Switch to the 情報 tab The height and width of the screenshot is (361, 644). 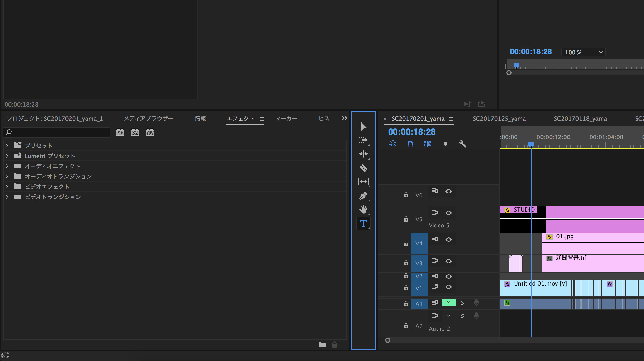200,119
